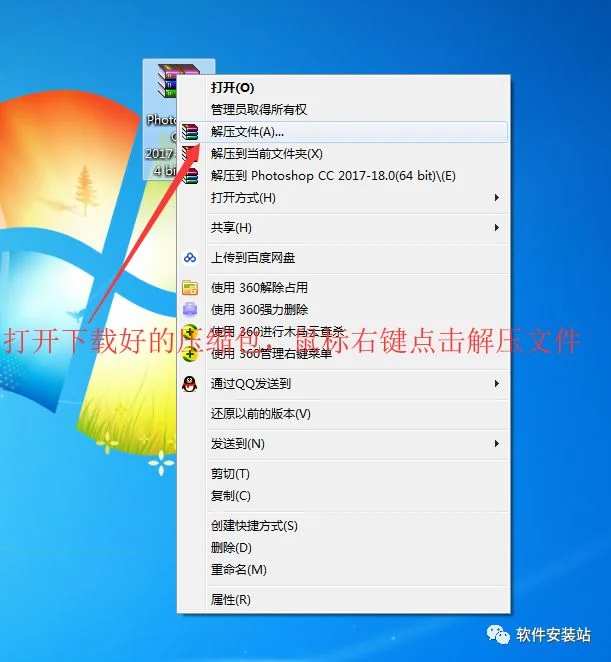Click the folder icon for 使用 360解除占用
This screenshot has height=662, width=611.
coord(190,288)
